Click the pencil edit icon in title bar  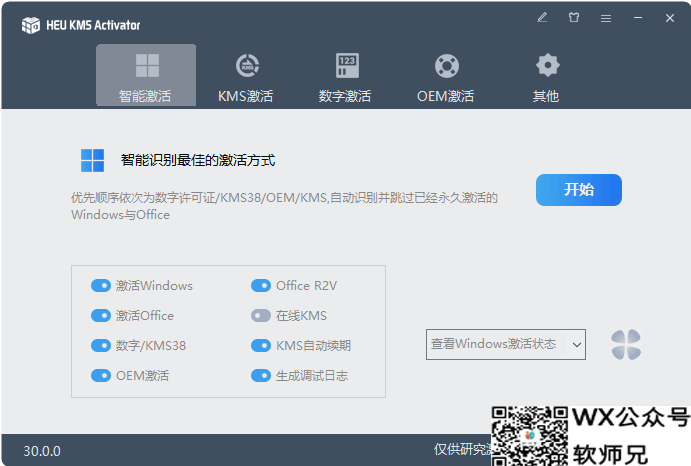pyautogui.click(x=542, y=18)
